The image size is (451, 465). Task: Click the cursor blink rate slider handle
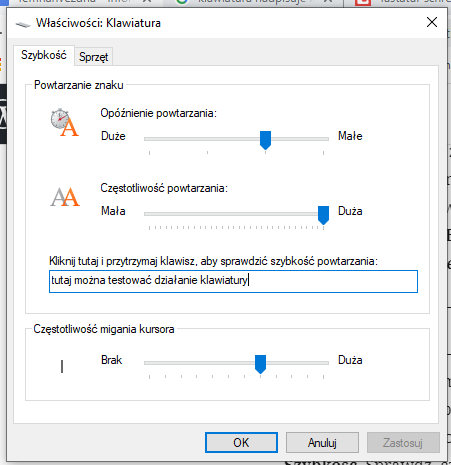(x=260, y=364)
